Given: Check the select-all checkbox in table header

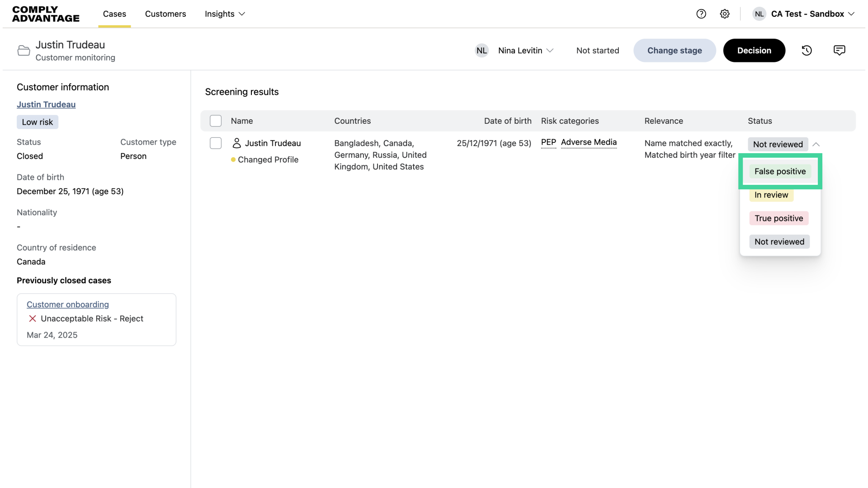Looking at the screenshot, I should tap(216, 121).
